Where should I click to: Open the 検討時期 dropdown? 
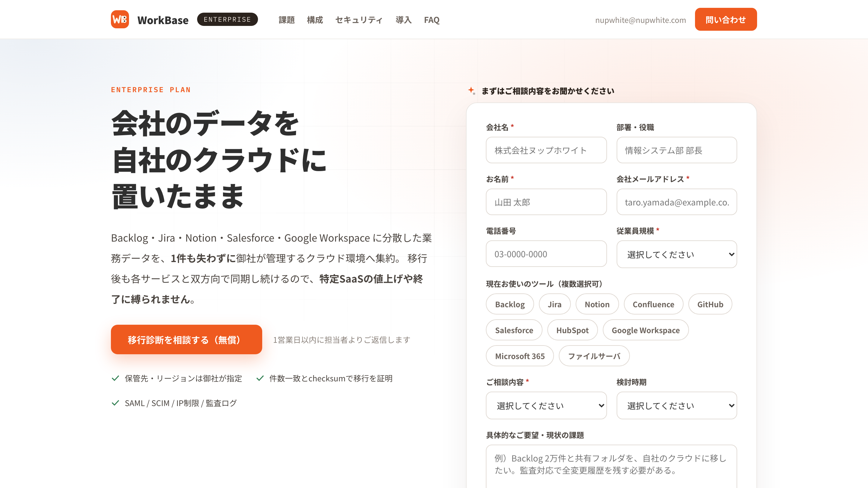[677, 405]
